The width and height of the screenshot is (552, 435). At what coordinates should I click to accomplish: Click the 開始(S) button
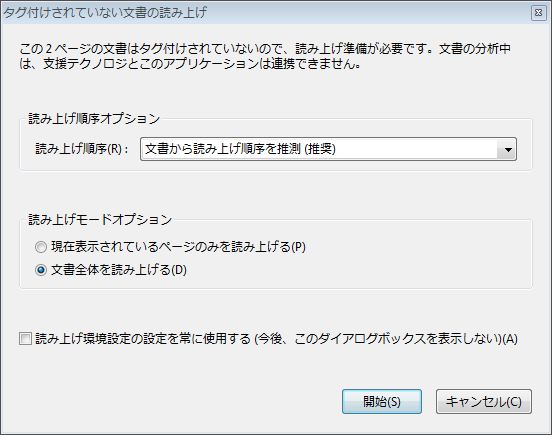click(382, 402)
